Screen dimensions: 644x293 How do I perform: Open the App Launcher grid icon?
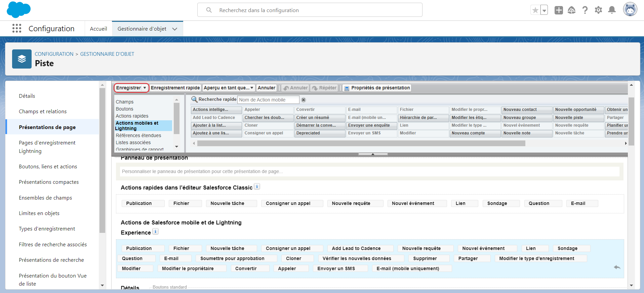(x=17, y=29)
